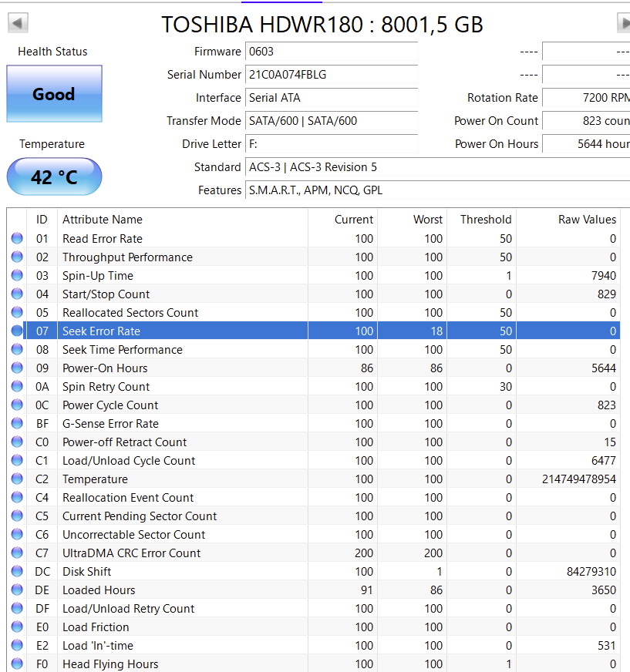Screen dimensions: 630x672
Task: Click the Transfer Mode field SATA/600
Action: click(x=332, y=121)
